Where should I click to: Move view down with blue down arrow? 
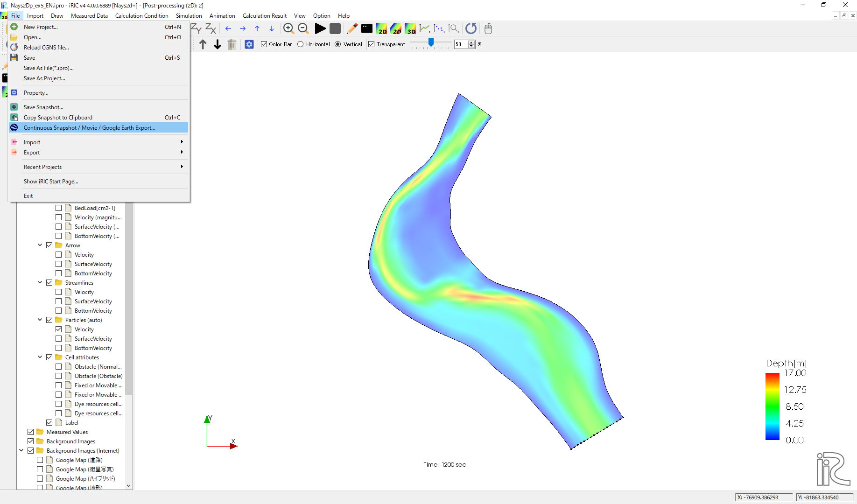[x=272, y=28]
